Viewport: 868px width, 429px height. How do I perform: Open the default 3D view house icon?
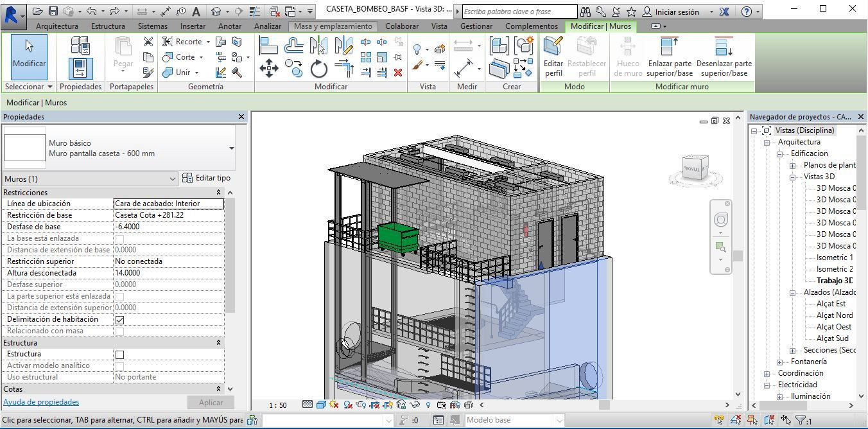[216, 12]
